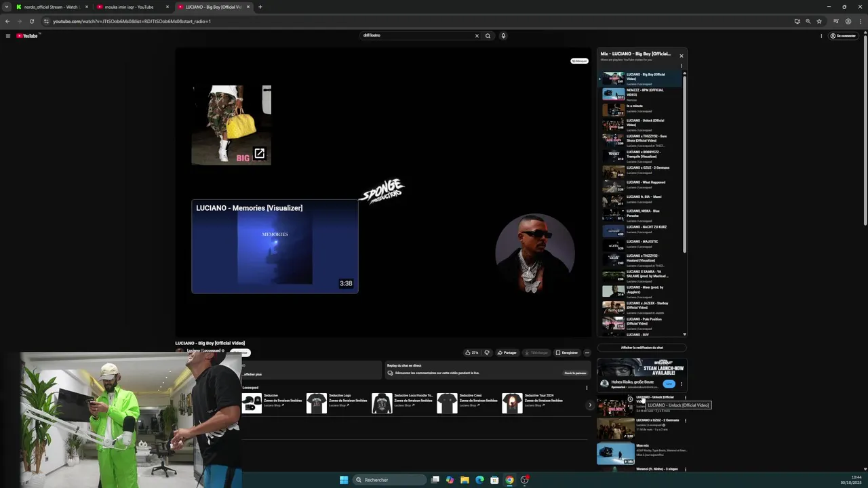The width and height of the screenshot is (868, 488).
Task: Open new browser tab with plus button
Action: click(260, 7)
